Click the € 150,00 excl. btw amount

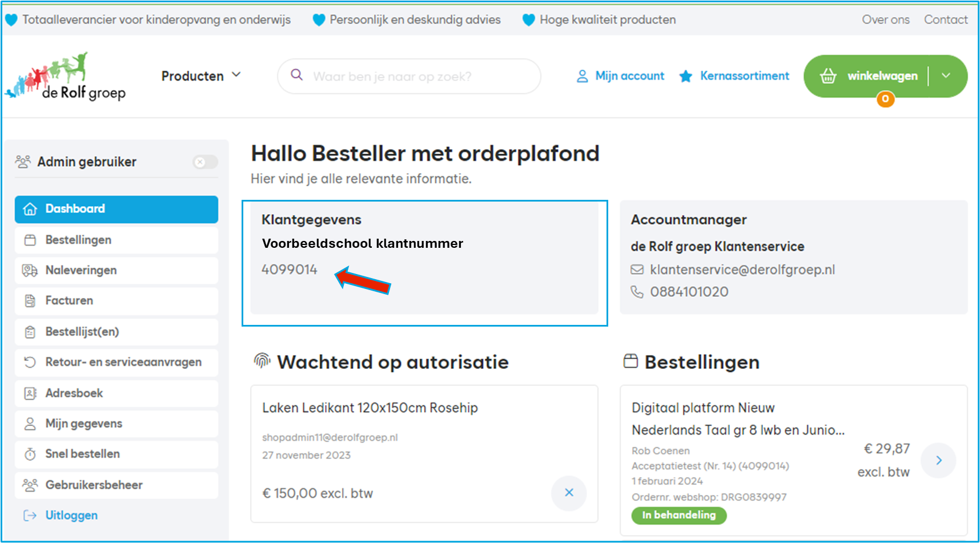[318, 493]
